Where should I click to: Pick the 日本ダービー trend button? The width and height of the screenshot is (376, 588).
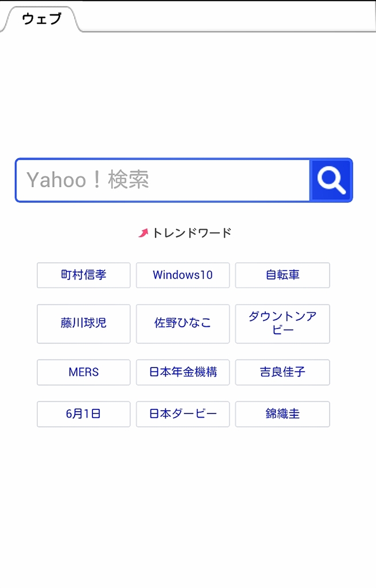(x=183, y=414)
